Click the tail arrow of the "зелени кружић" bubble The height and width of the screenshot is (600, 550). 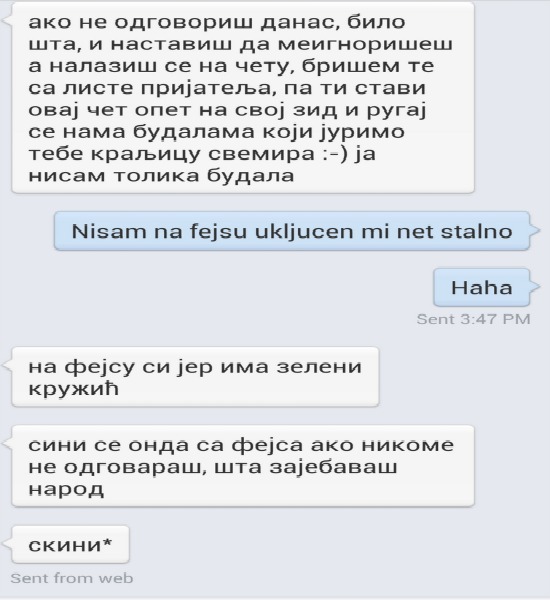(7, 365)
